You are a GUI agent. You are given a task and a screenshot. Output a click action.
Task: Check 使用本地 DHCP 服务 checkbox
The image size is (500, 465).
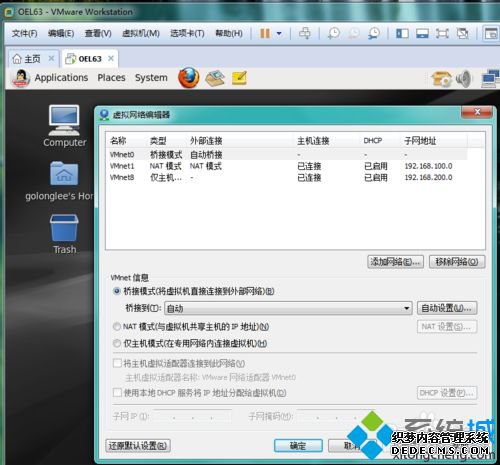click(117, 392)
